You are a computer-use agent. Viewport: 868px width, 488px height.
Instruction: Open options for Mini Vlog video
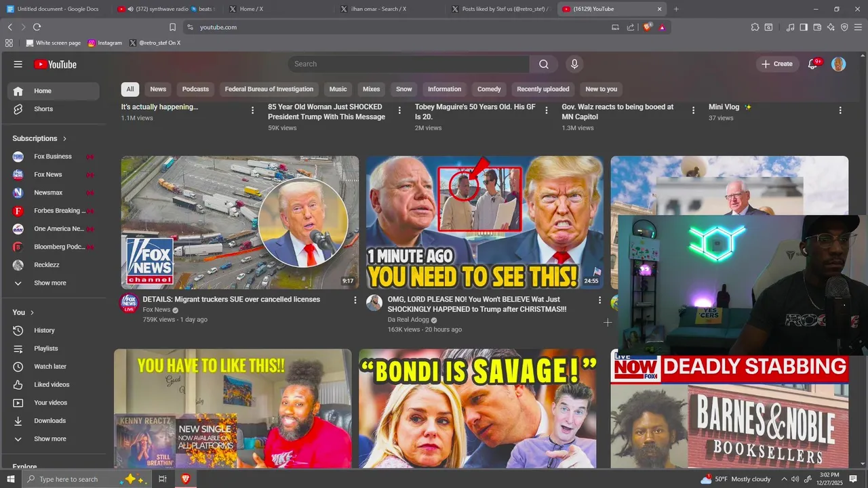(x=840, y=110)
